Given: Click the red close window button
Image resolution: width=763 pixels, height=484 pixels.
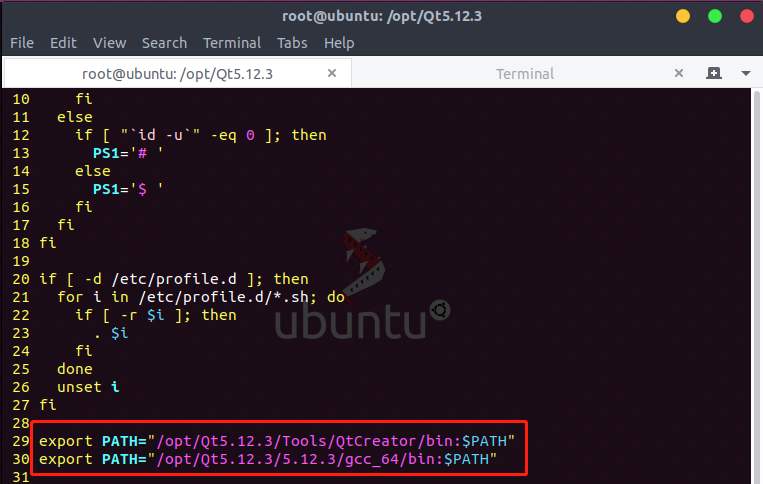Looking at the screenshot, I should (747, 16).
